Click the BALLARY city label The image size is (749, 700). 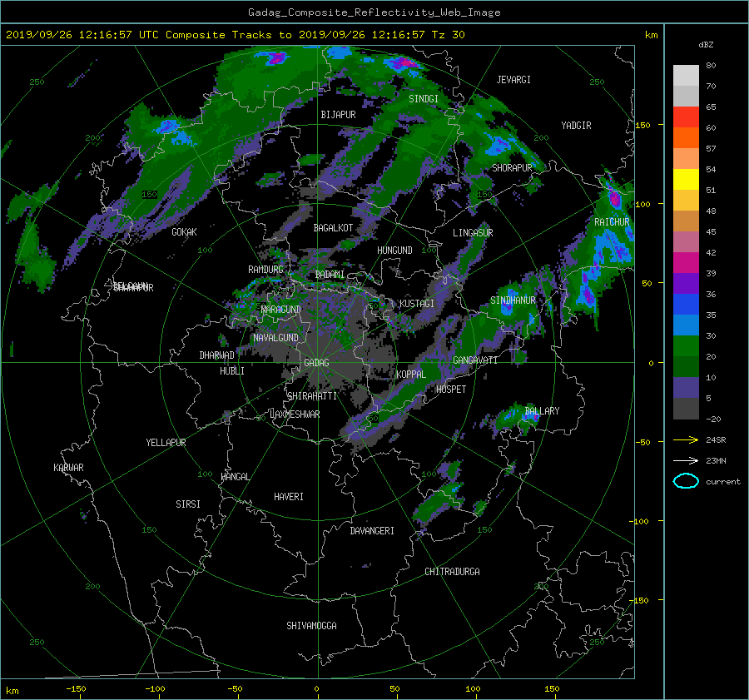542,411
